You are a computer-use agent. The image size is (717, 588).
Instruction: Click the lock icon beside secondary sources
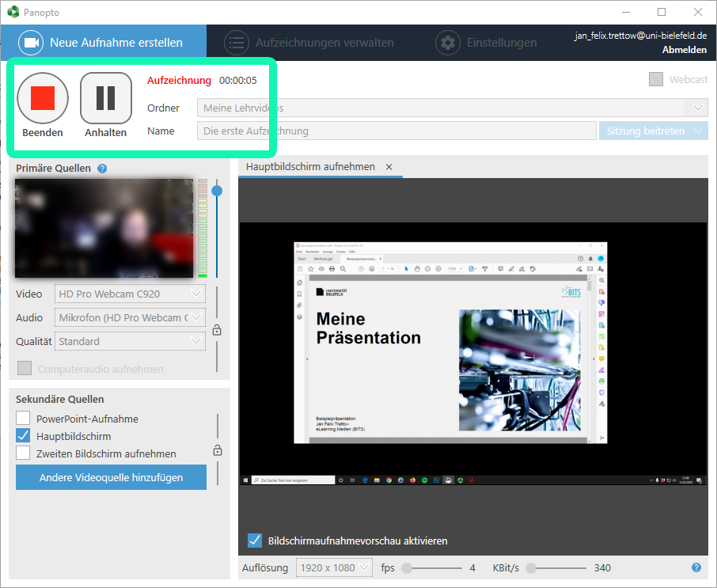[217, 450]
